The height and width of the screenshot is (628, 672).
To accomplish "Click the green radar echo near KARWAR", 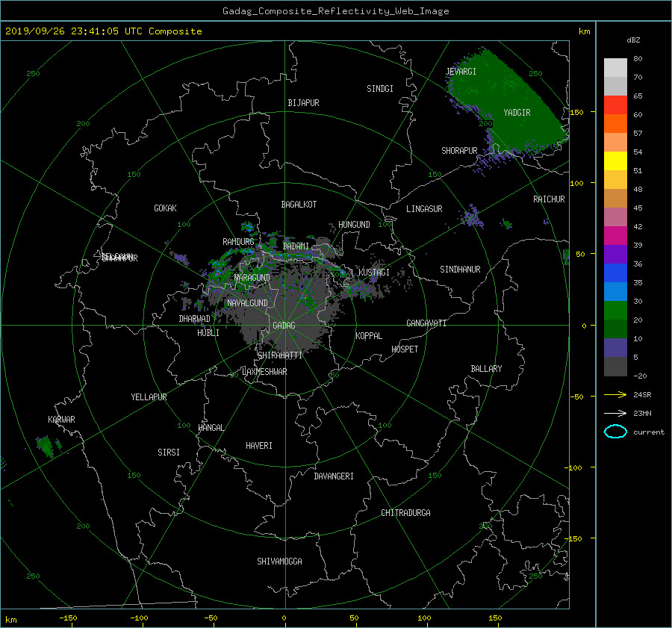I will tap(46, 447).
